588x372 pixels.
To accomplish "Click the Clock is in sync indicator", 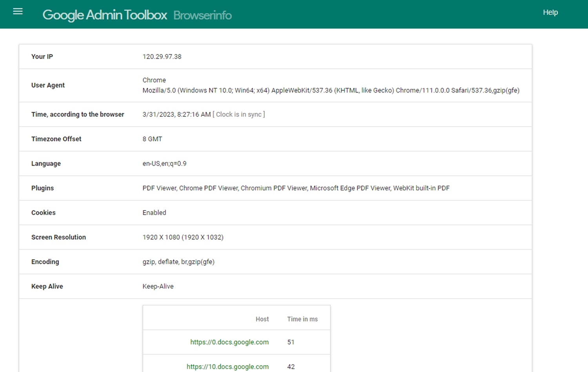I will (239, 114).
